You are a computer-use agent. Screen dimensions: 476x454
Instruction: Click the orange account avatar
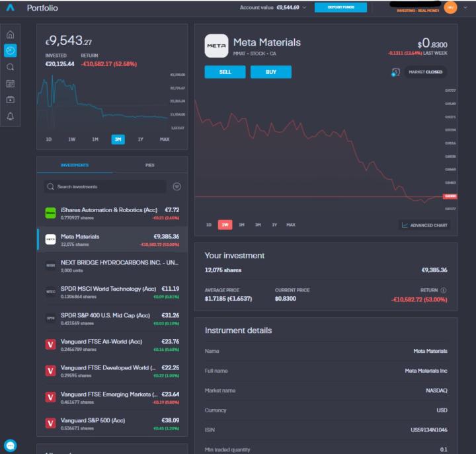point(450,7)
